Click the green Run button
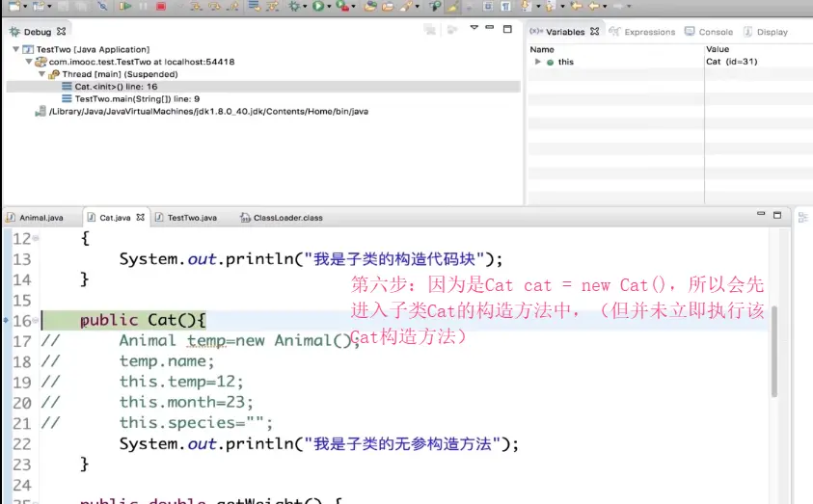Image resolution: width=813 pixels, height=504 pixels. [x=318, y=6]
